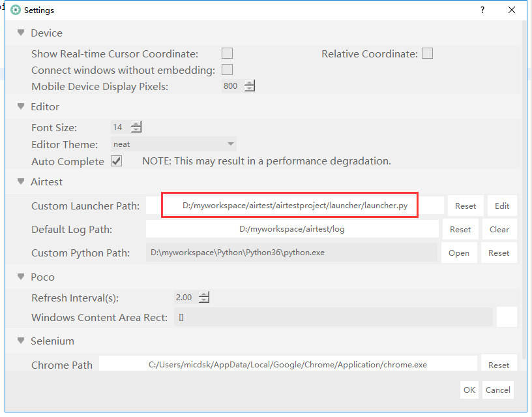Screen dimensions: 532x417
Task: Decrease the Font Size value
Action: pos(136,130)
